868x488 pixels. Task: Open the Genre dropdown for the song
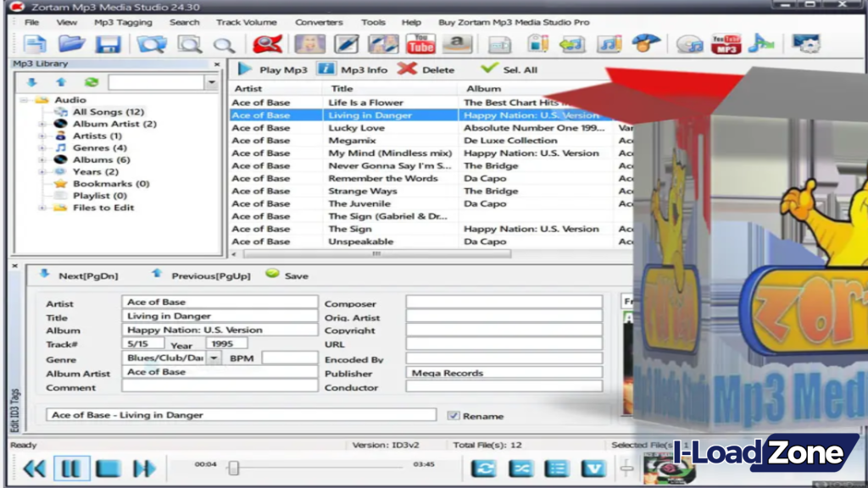click(x=214, y=358)
